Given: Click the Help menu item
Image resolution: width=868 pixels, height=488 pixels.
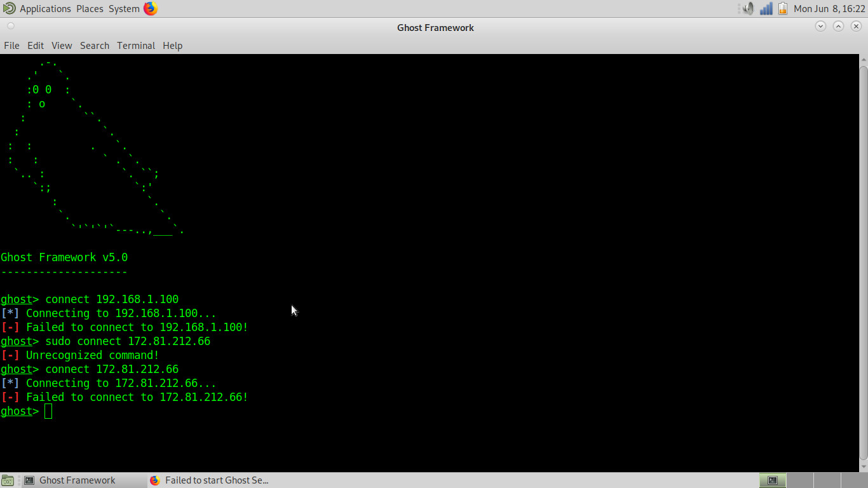Looking at the screenshot, I should point(172,45).
